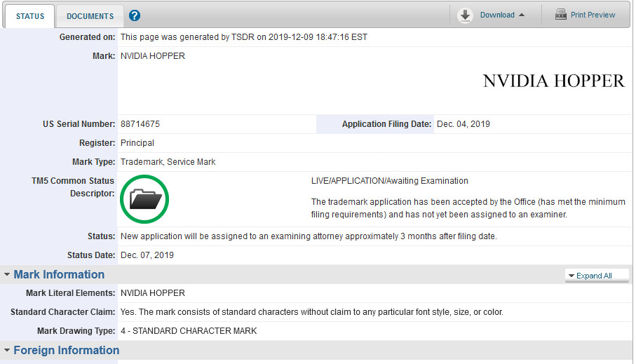This screenshot has width=636, height=364.
Task: Switch to the STATUS tab
Action: [x=30, y=16]
